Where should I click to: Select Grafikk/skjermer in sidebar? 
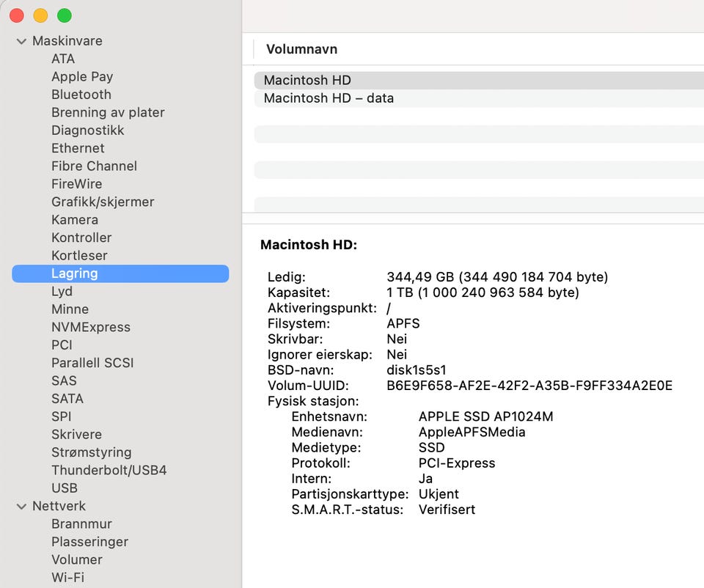(103, 202)
